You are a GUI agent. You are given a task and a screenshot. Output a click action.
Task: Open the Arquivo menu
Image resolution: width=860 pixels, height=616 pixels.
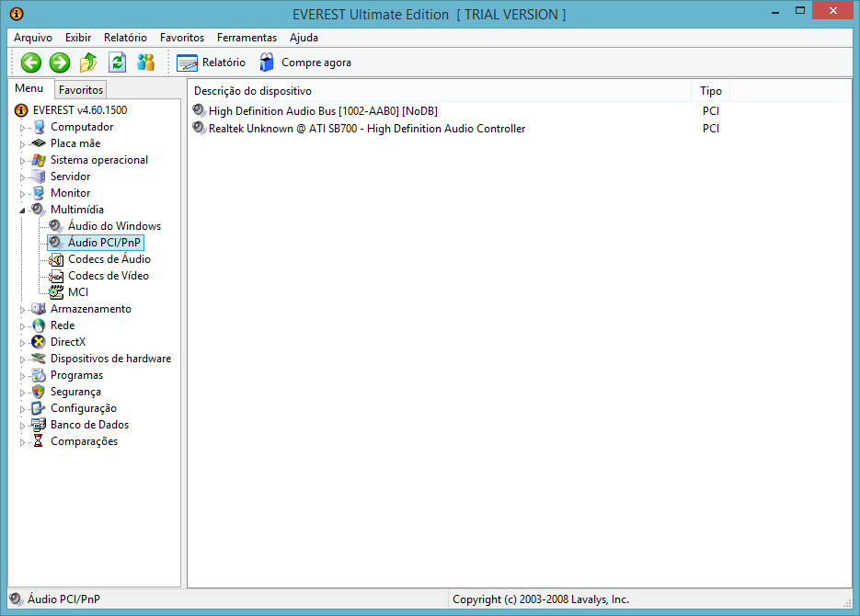click(33, 38)
